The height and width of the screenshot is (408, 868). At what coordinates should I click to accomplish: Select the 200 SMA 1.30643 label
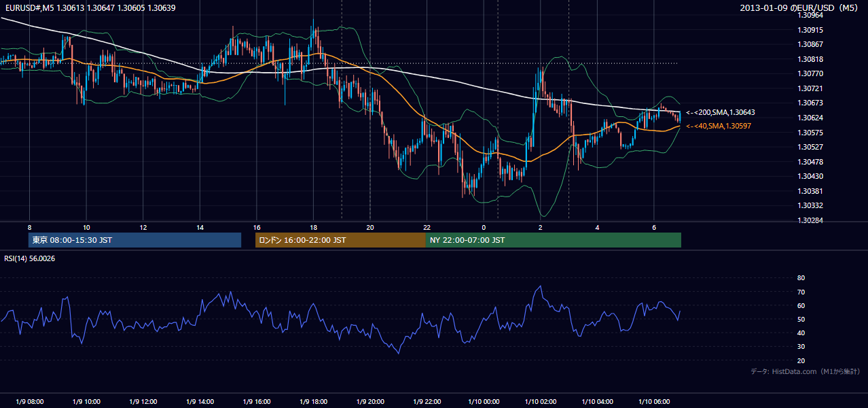[721, 112]
